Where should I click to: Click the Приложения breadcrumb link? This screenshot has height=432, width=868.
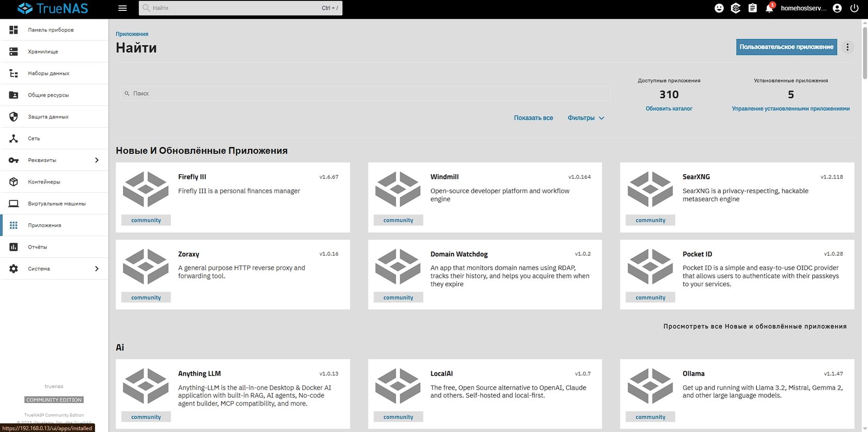click(x=132, y=34)
